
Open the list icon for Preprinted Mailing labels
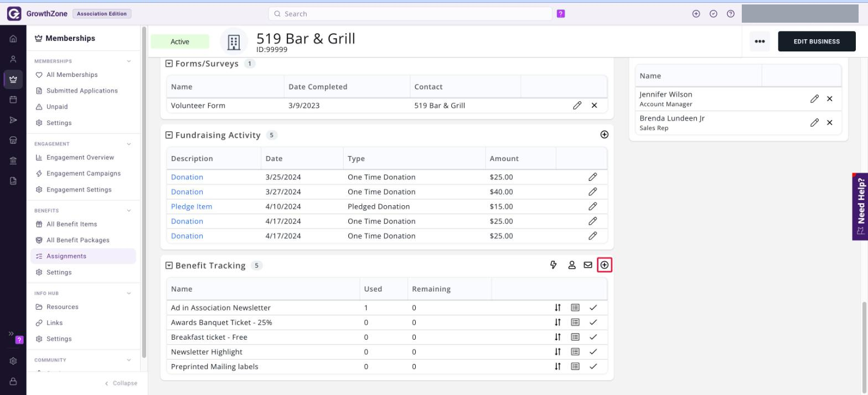coord(575,366)
